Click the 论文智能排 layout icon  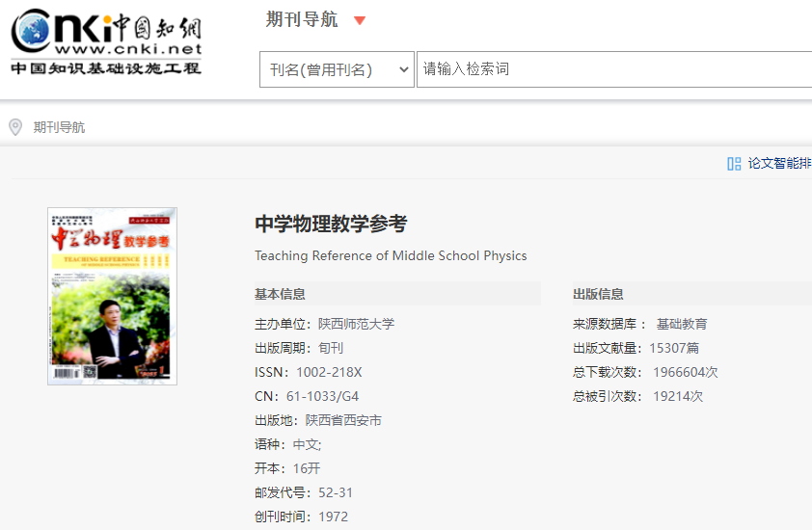734,164
